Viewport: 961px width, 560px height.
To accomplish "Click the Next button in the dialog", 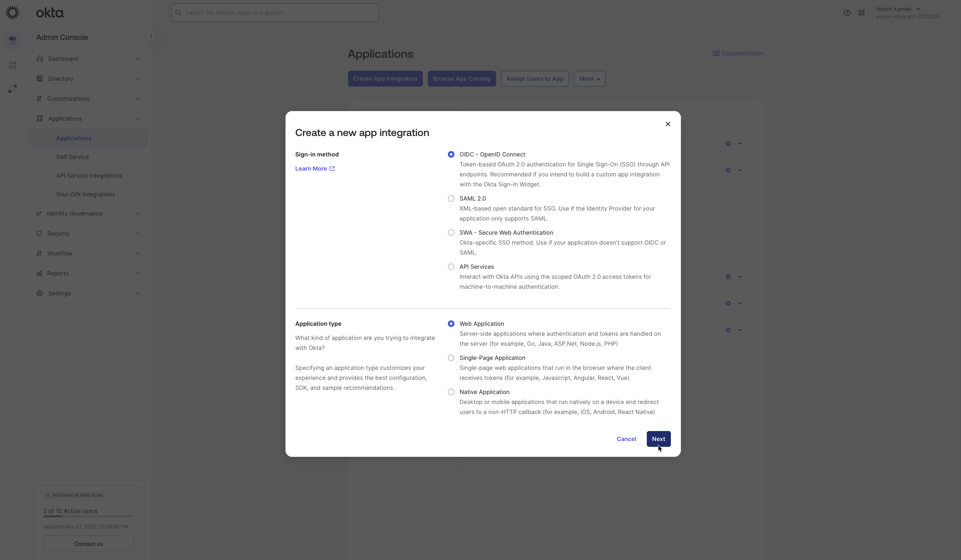I will 658,439.
